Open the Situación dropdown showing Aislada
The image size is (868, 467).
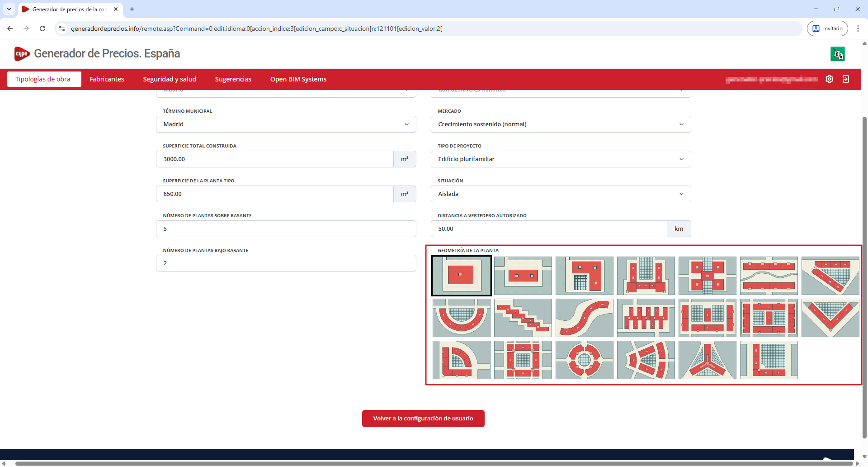(x=561, y=194)
